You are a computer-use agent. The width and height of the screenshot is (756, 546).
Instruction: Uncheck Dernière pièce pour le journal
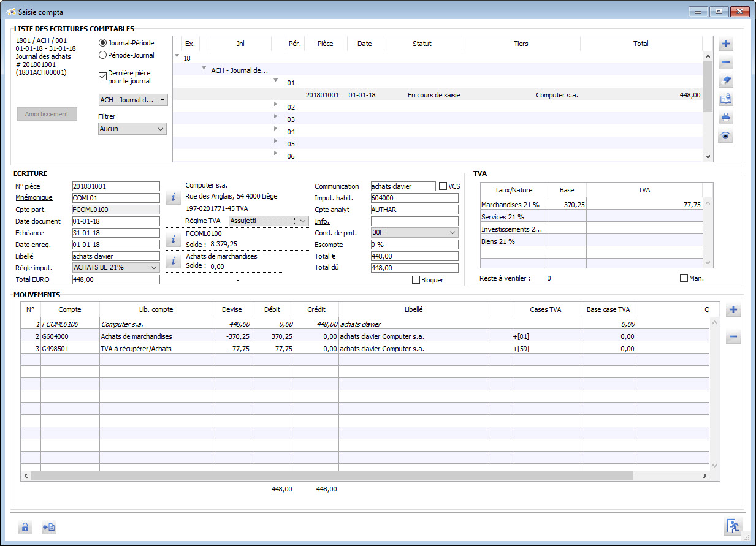(102, 77)
